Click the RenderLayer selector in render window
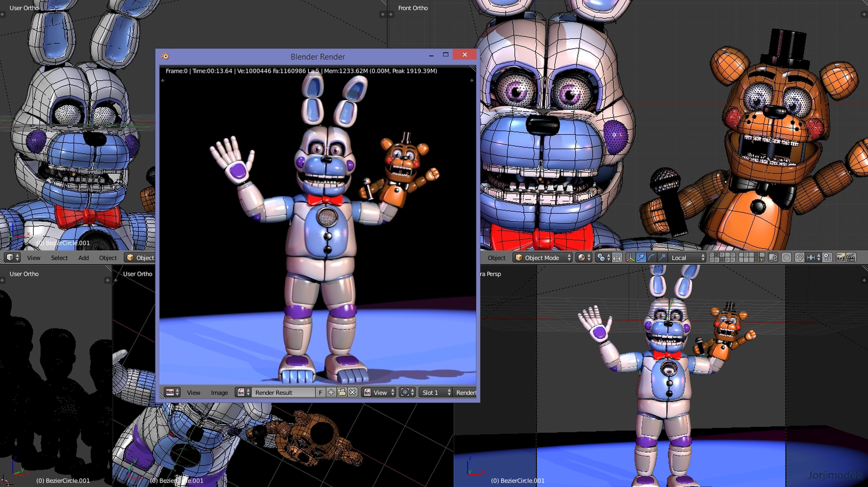This screenshot has width=868, height=487. (x=465, y=392)
